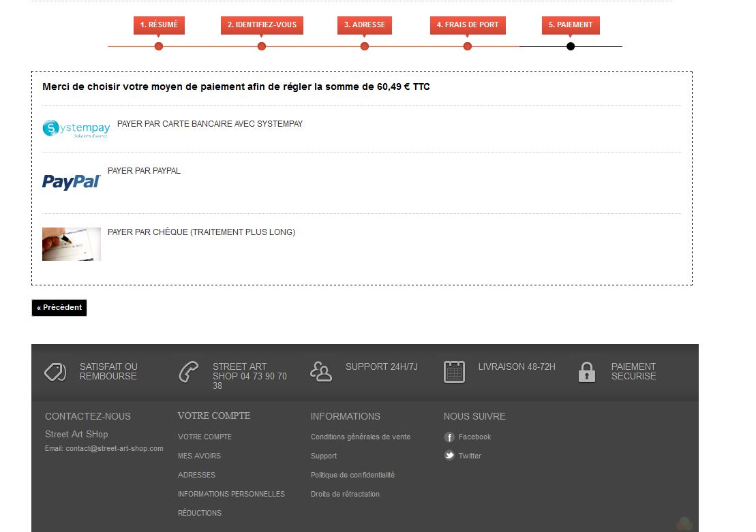Go to step 3. Adresse
Image resolution: width=756 pixels, height=532 pixels.
coord(365,25)
